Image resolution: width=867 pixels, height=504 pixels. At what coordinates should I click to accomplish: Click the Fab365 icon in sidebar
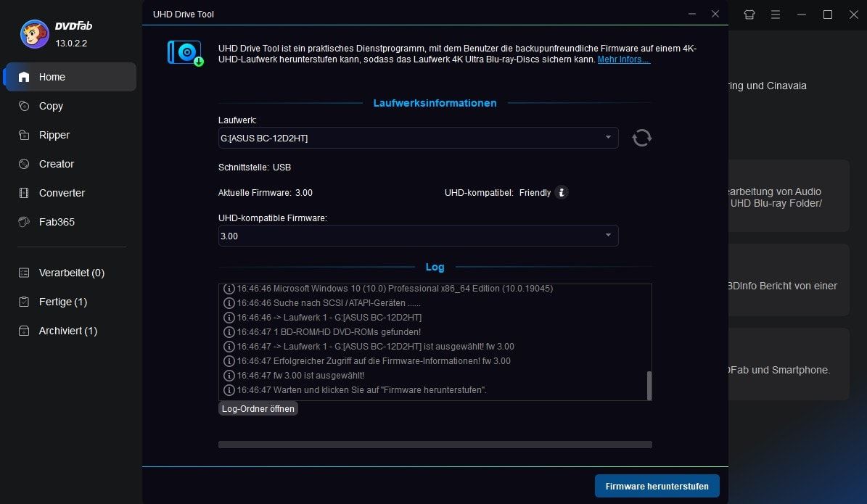pos(24,222)
